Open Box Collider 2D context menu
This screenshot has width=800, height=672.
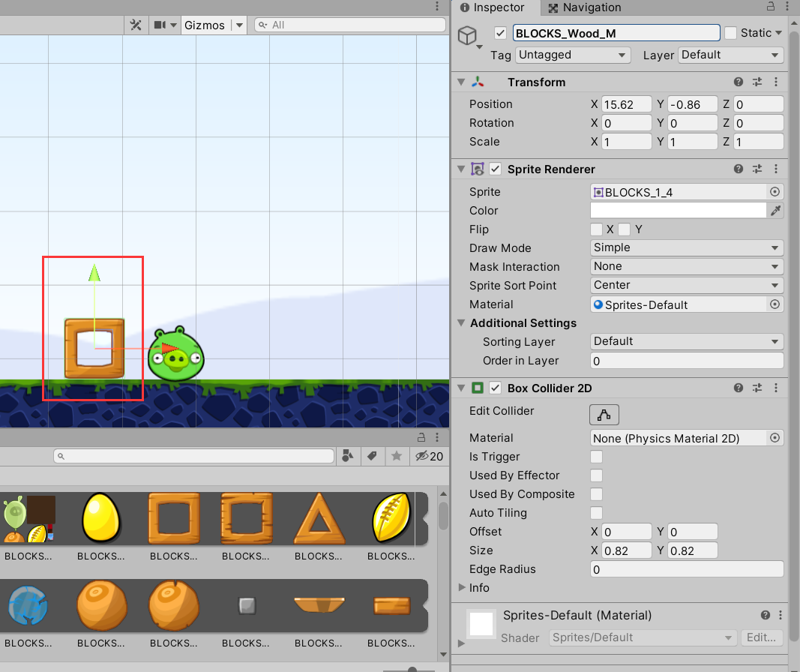776,388
